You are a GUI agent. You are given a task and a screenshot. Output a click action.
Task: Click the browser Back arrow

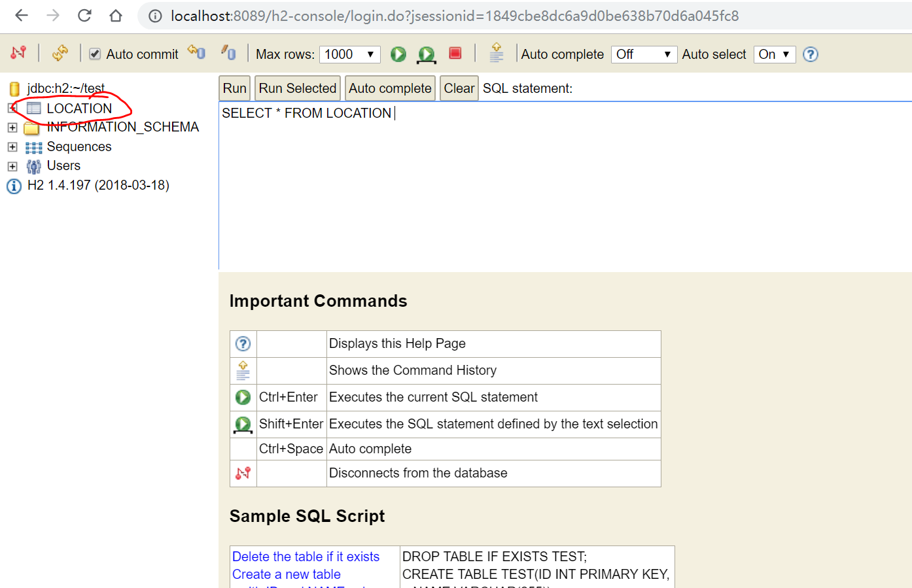click(x=22, y=16)
